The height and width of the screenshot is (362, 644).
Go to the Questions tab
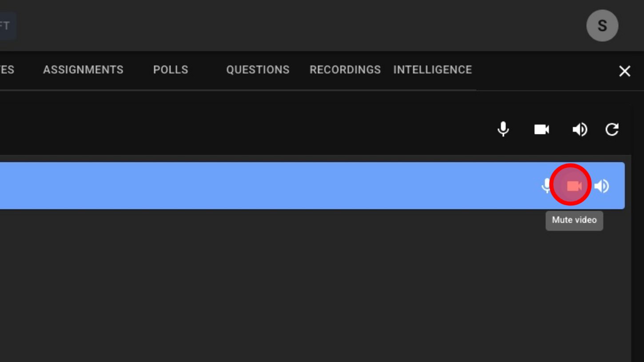click(258, 70)
